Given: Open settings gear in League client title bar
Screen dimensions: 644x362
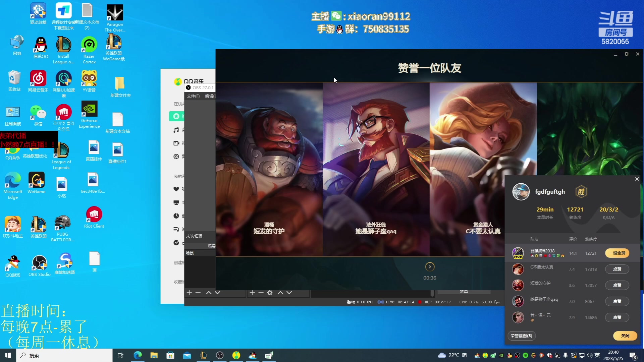Looking at the screenshot, I should coord(627,54).
